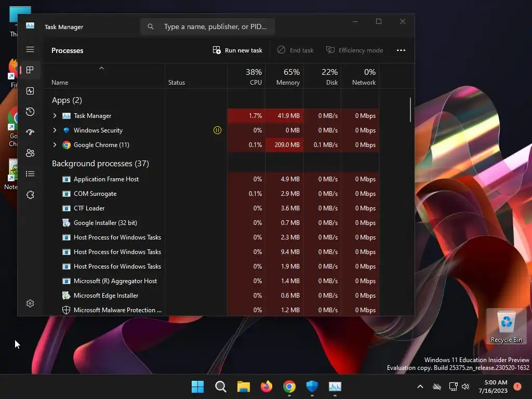The height and width of the screenshot is (399, 532).
Task: Open the notification badge in the tray
Action: 517,387
